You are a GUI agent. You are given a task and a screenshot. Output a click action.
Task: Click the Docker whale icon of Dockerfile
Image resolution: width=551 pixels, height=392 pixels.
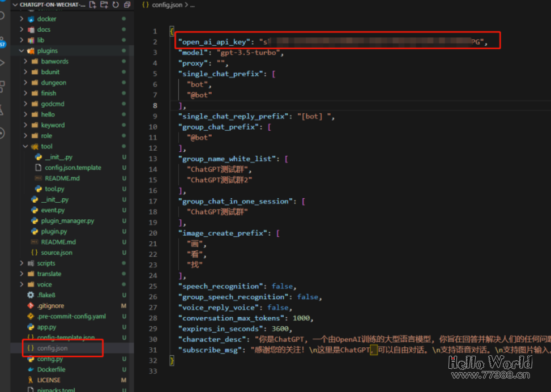coord(31,369)
